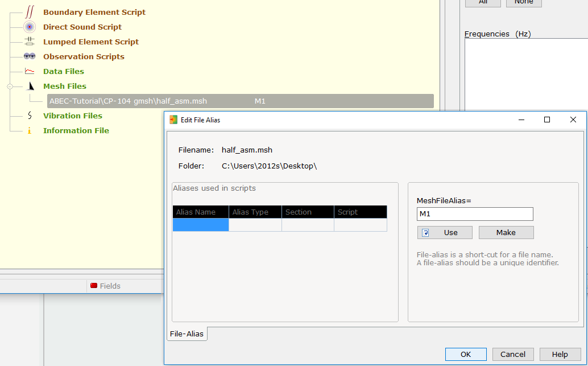Click the Vibration Files icon

point(30,116)
